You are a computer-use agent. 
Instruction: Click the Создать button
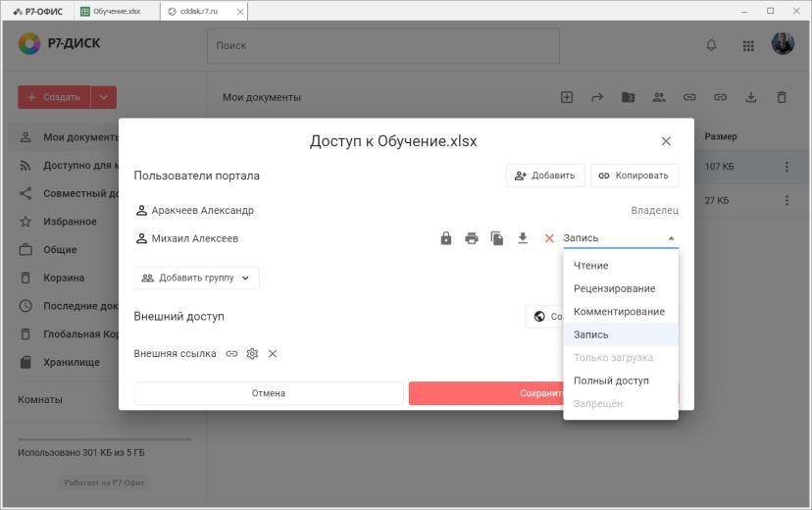pyautogui.click(x=54, y=97)
